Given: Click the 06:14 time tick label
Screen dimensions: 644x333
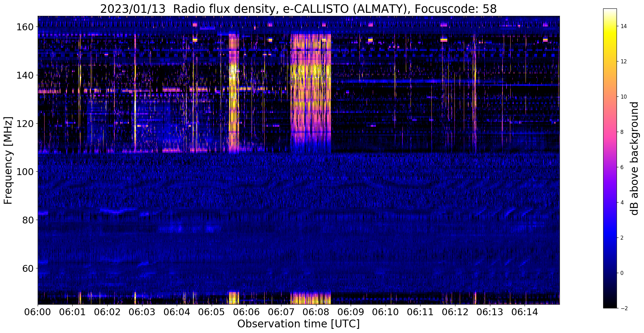Looking at the screenshot, I should point(525,311).
